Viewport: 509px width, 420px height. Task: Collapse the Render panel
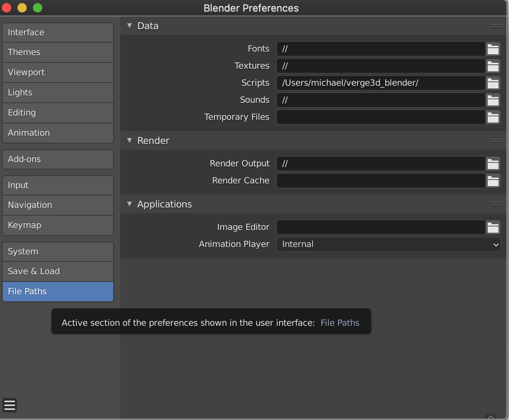click(x=129, y=140)
